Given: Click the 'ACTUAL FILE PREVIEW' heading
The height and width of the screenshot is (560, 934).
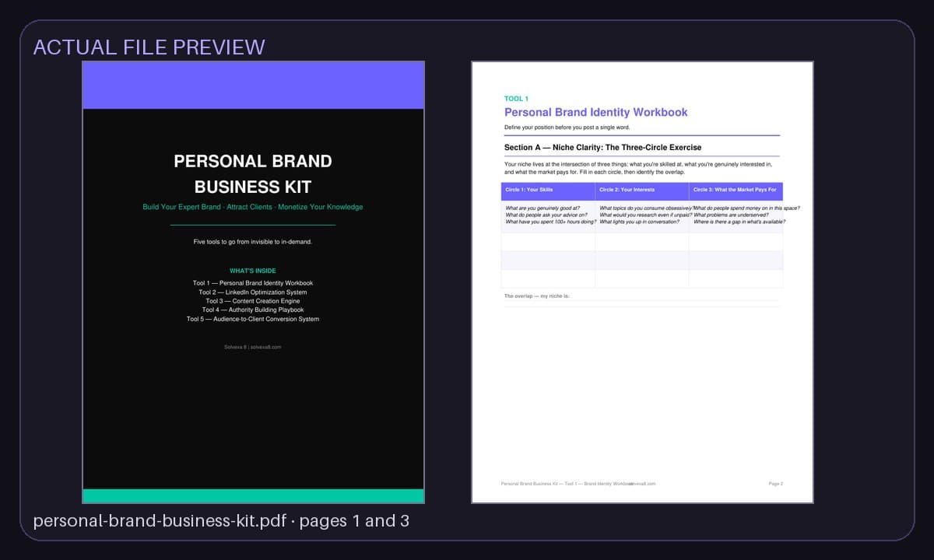Looking at the screenshot, I should click(x=149, y=47).
